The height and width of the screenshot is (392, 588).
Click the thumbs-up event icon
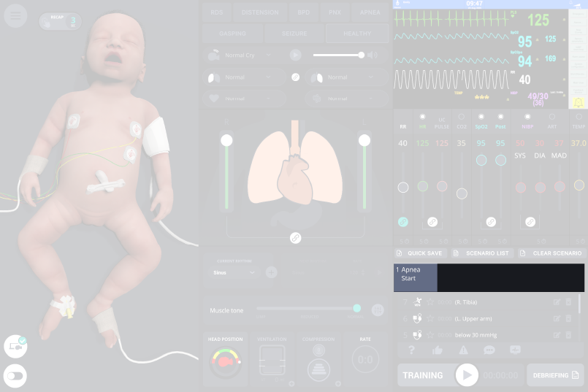pos(438,350)
